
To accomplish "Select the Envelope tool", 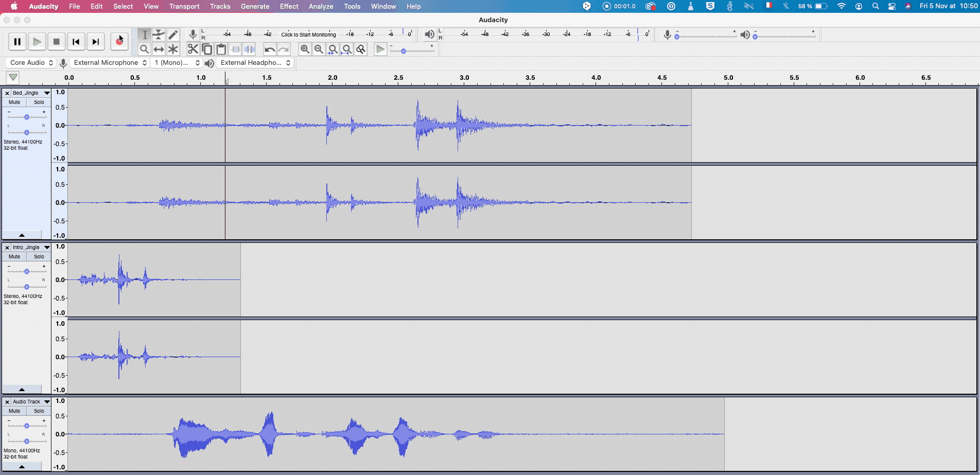I will coord(159,34).
